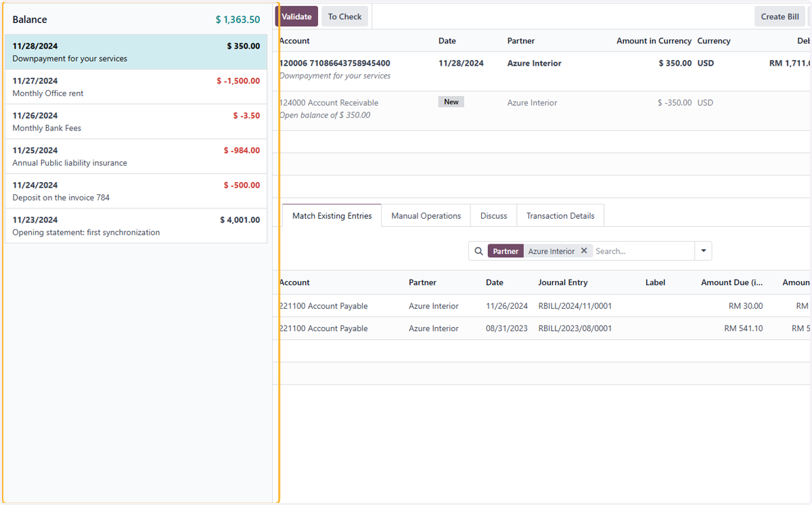Click the Create Bill button
Viewport: 812px width, 505px height.
coord(780,16)
